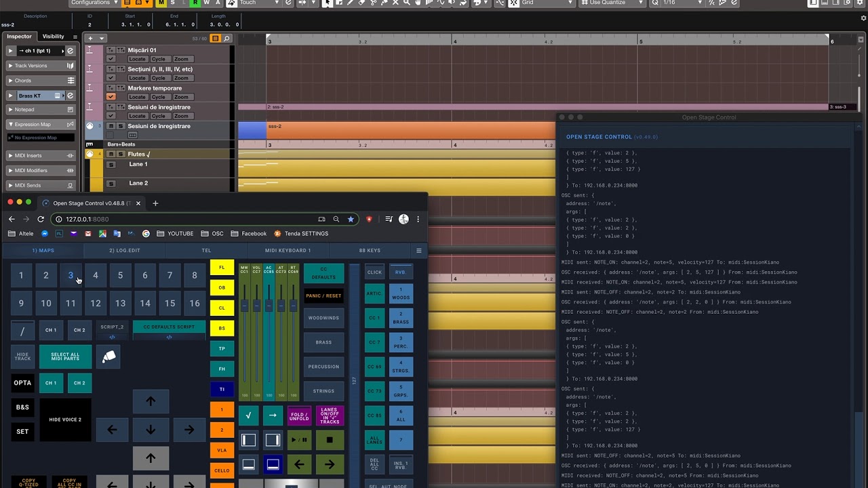Open the browser zoom magnifier icon
868x488 pixels.
point(336,219)
